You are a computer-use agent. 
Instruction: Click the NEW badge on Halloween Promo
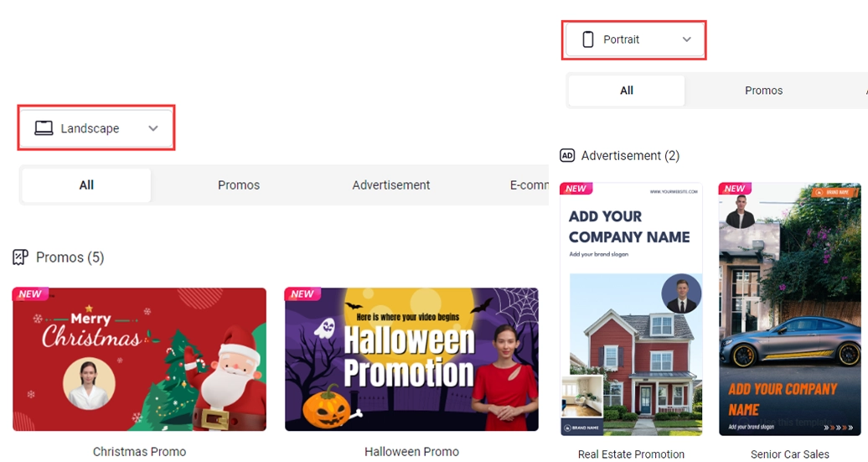(x=302, y=294)
